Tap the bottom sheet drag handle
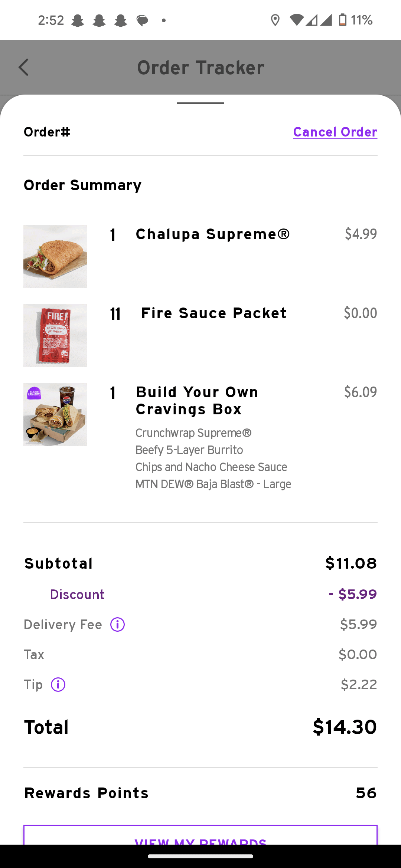Screen dimensions: 401x868 200,103
